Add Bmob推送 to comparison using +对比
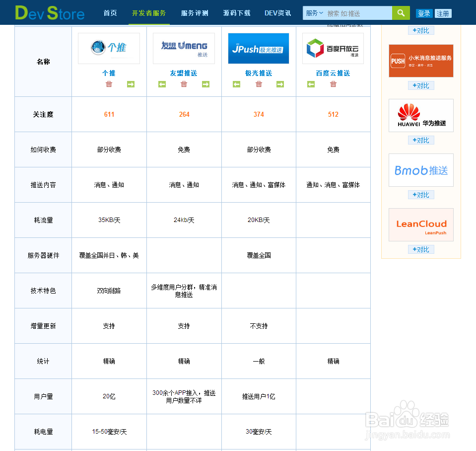476x451 pixels. [420, 194]
